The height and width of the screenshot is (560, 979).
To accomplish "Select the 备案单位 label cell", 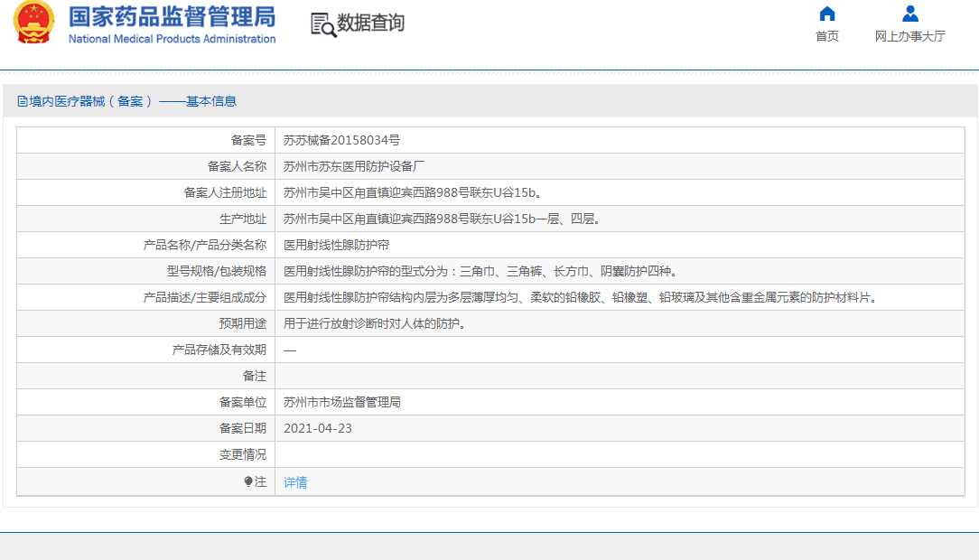I will tap(146, 403).
